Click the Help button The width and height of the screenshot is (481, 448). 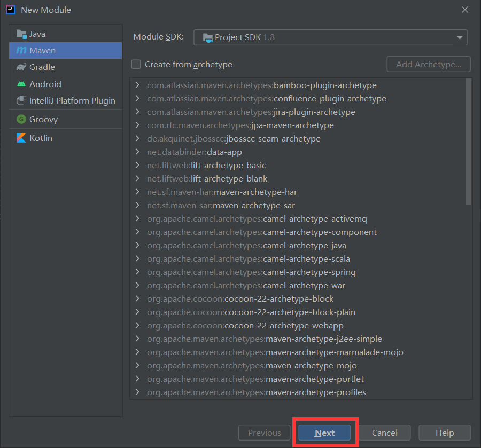(x=445, y=433)
